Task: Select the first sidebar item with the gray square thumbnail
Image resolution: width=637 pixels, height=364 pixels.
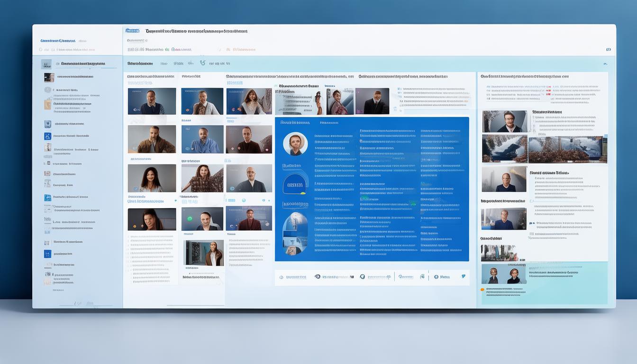Action: (46, 64)
